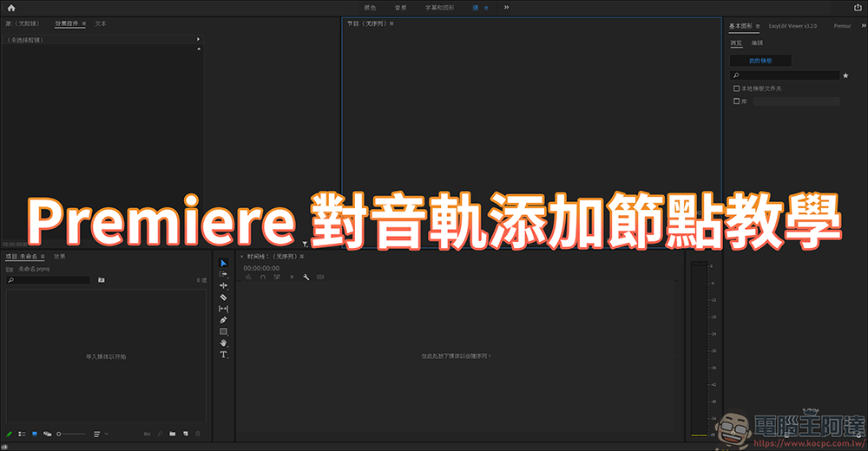The width and height of the screenshot is (868, 451).
Task: Click timeline timecode 00:00:00:00
Action: pyautogui.click(x=261, y=268)
